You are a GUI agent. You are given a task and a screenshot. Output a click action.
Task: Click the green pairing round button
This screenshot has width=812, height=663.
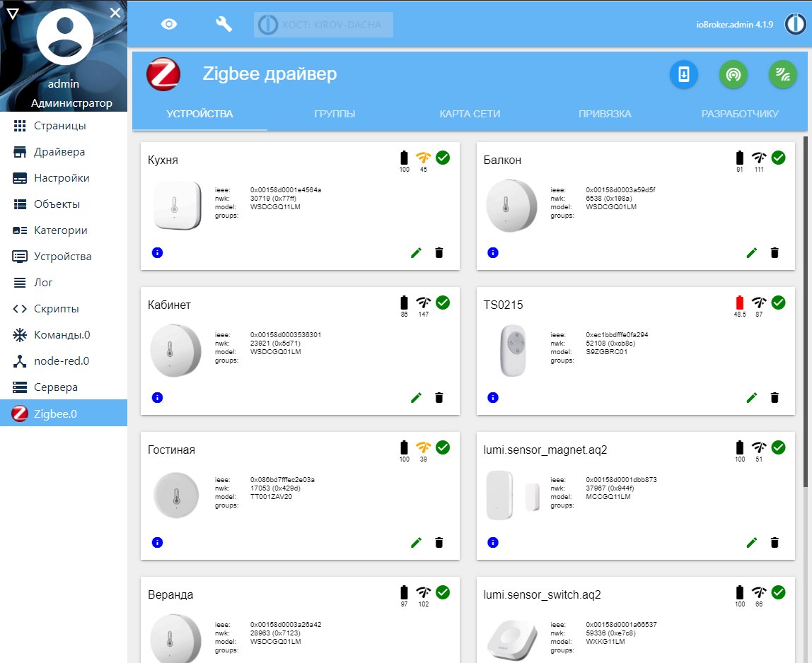pos(733,74)
